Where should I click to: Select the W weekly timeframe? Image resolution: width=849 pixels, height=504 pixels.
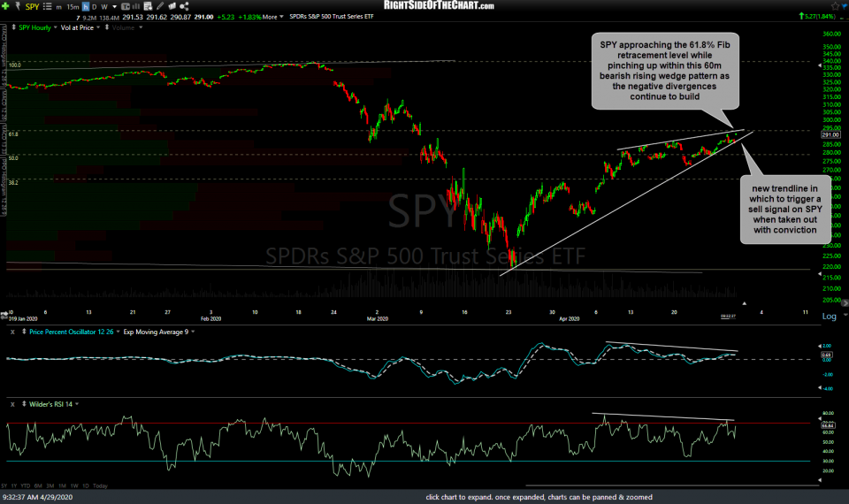point(104,7)
